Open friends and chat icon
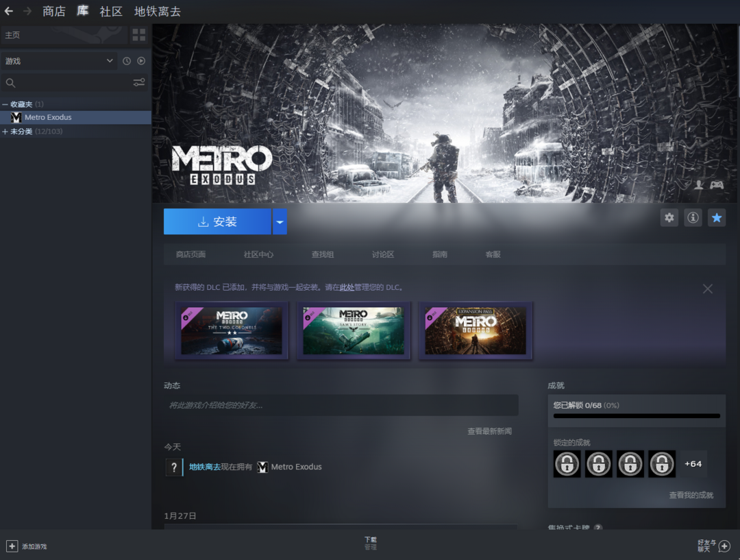The width and height of the screenshot is (740, 560). [724, 546]
